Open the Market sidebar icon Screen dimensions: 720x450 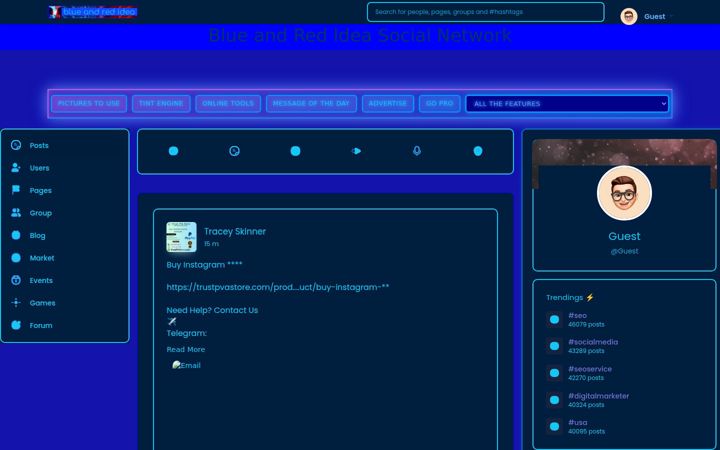[16, 258]
